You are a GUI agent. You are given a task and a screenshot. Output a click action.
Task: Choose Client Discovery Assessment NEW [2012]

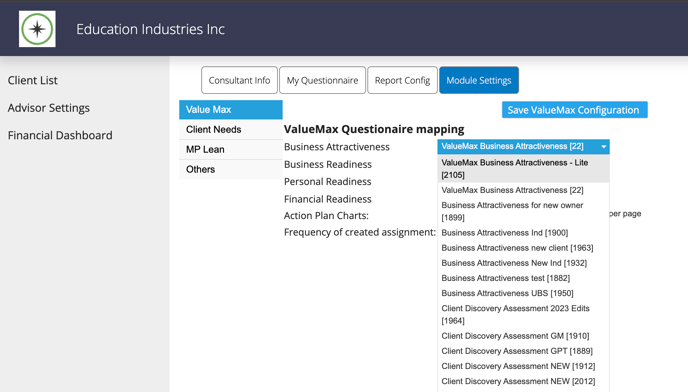click(x=523, y=381)
